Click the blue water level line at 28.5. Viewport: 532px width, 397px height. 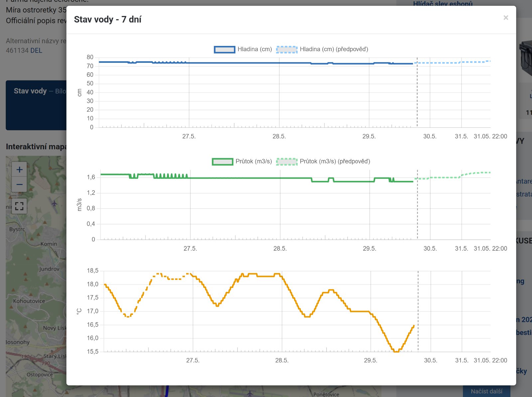click(279, 63)
